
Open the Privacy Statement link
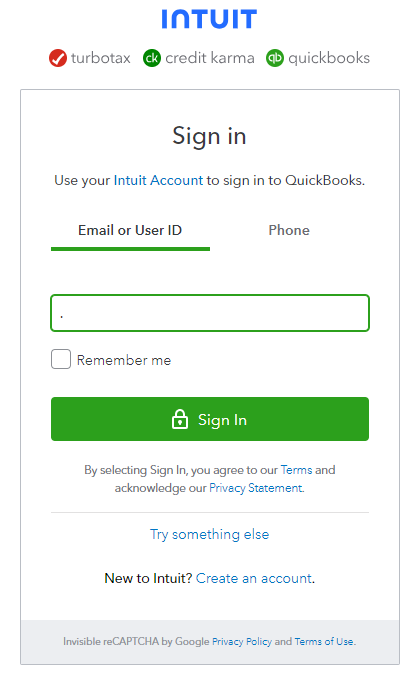256,488
